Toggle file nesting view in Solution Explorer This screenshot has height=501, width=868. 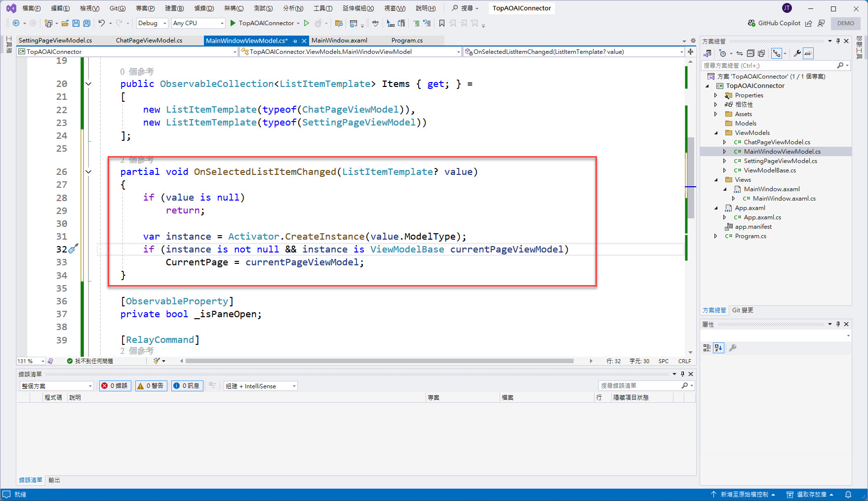(x=777, y=53)
